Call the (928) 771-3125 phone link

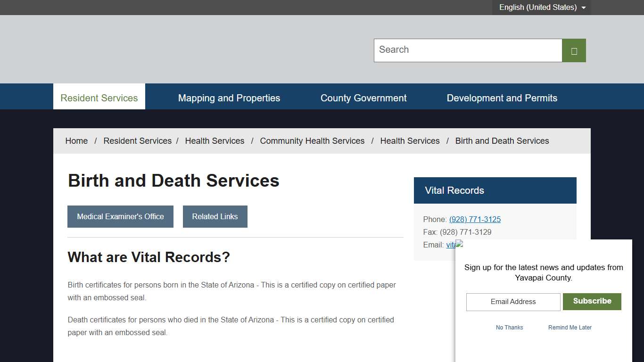point(475,219)
